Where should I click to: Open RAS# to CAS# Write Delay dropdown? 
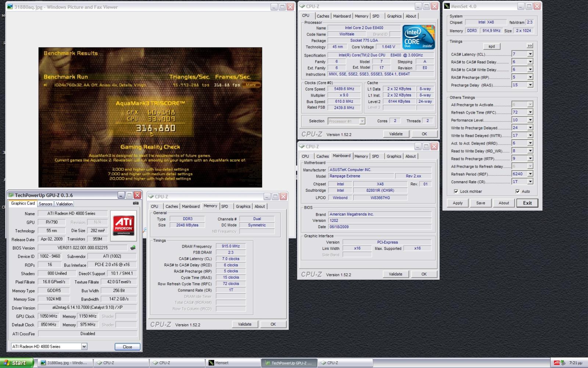point(530,70)
